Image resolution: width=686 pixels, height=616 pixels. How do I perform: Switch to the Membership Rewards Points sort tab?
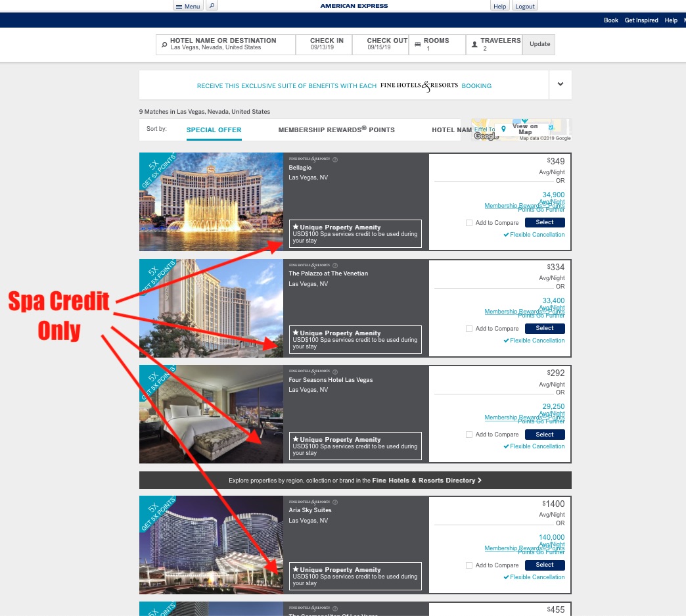point(336,130)
